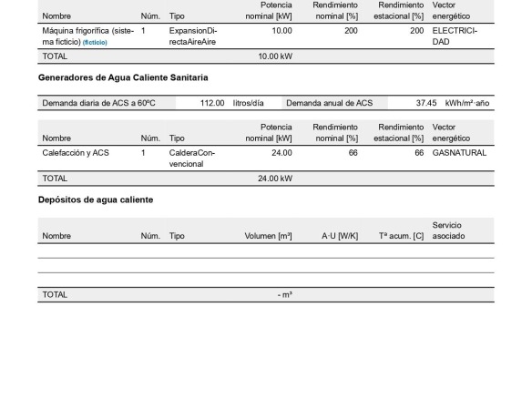This screenshot has height=399, width=532.
Task: Select 'Máquina frigorífica (sistema ficticio)' name cell
Action: click(x=87, y=36)
